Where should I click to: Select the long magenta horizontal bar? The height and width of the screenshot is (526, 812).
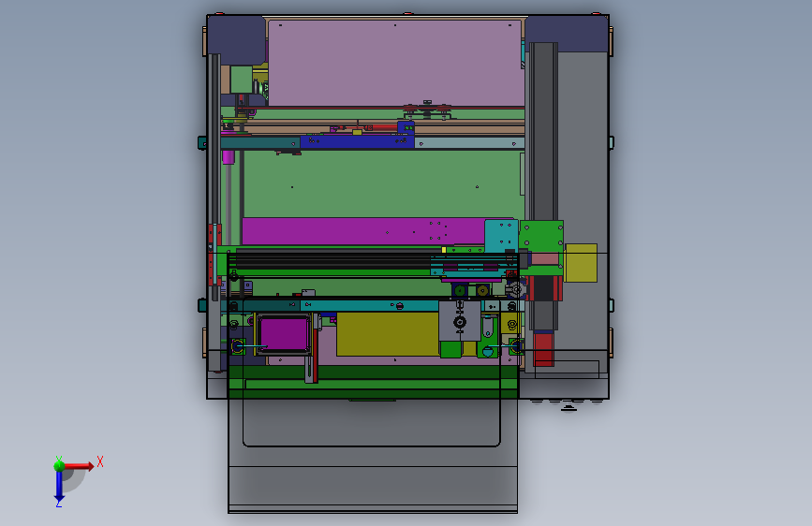tap(363, 231)
